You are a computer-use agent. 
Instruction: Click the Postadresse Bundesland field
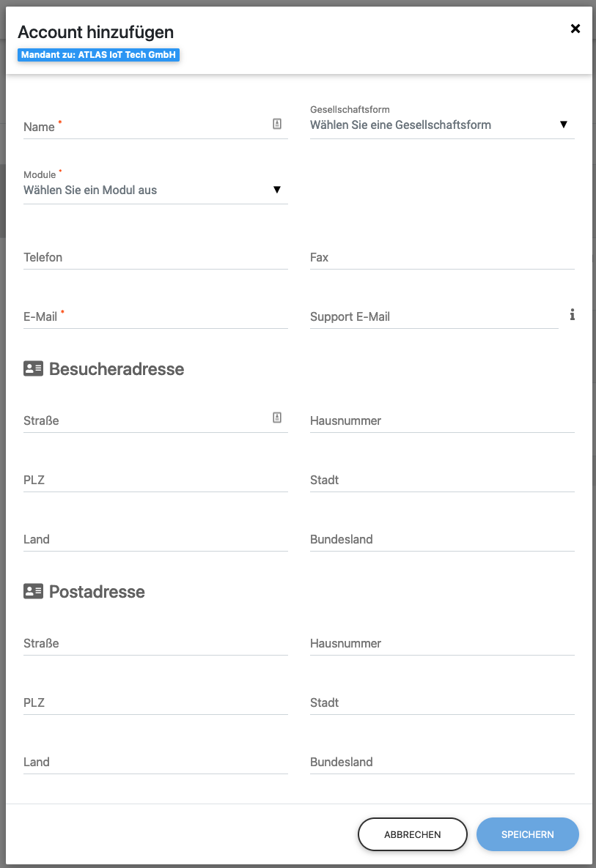point(442,763)
